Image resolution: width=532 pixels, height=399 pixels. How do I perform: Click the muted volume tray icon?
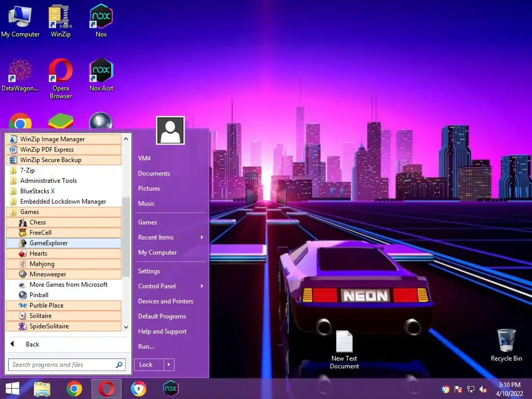483,389
